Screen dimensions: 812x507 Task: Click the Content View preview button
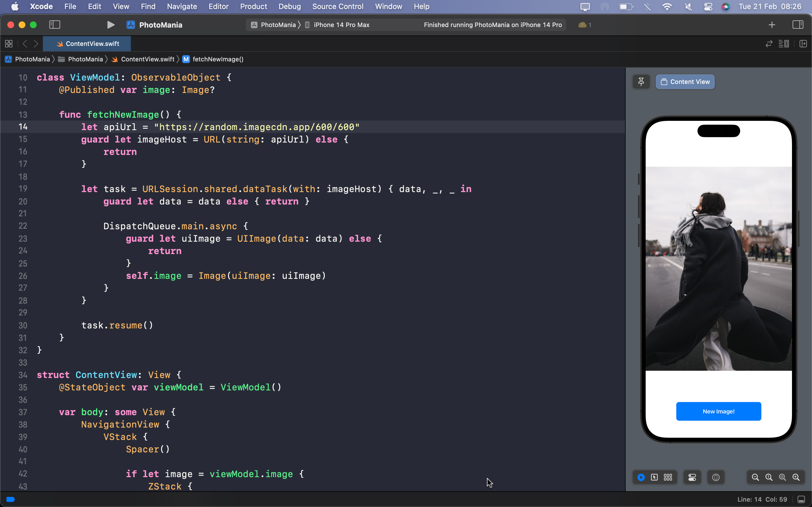tap(685, 82)
